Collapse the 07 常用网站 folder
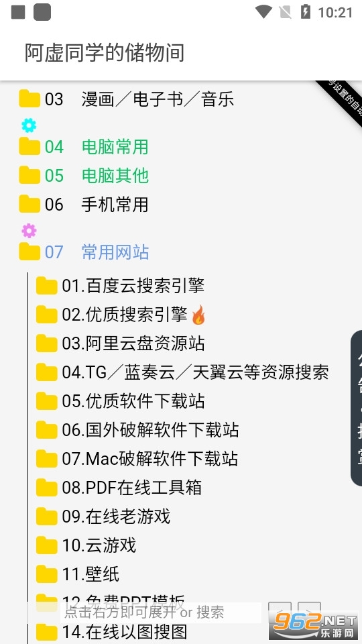The height and width of the screenshot is (644, 362). point(84,252)
